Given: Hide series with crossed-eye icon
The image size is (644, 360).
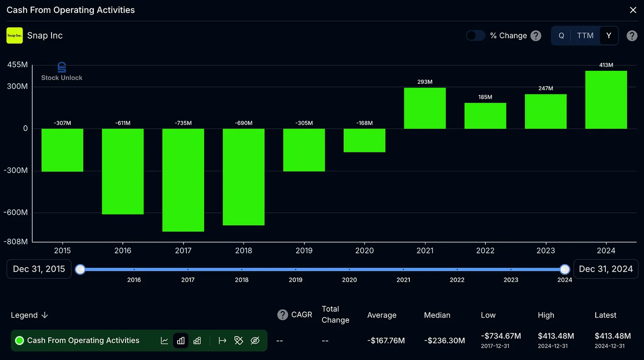Looking at the screenshot, I should pyautogui.click(x=255, y=341).
